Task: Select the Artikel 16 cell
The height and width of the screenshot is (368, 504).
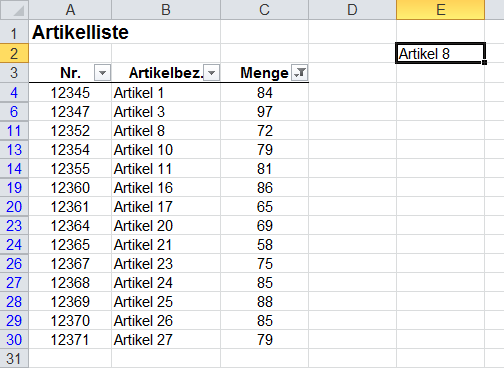Action: click(166, 187)
